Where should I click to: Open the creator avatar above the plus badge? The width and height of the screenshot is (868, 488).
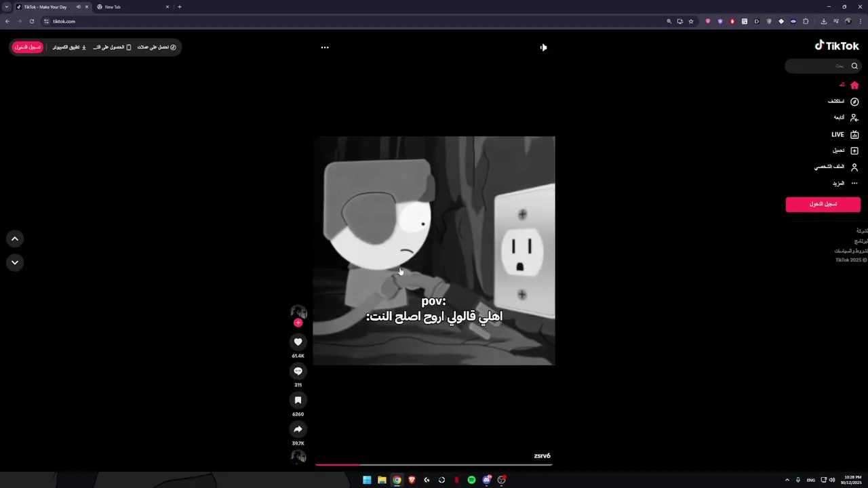(298, 312)
